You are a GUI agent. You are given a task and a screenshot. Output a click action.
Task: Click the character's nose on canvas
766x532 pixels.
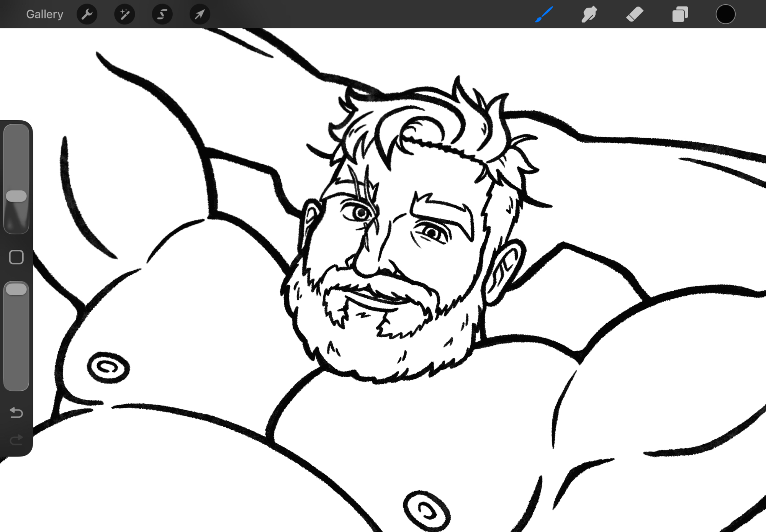coord(367,264)
